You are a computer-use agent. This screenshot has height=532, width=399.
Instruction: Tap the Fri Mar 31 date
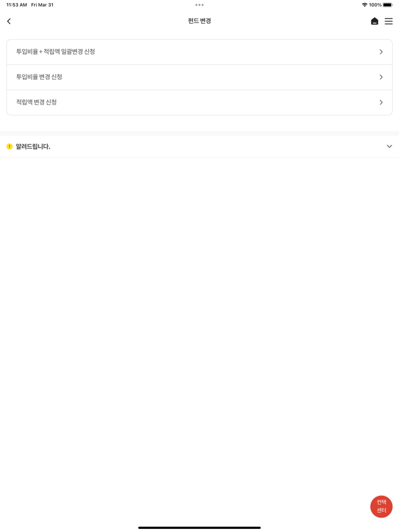42,5
